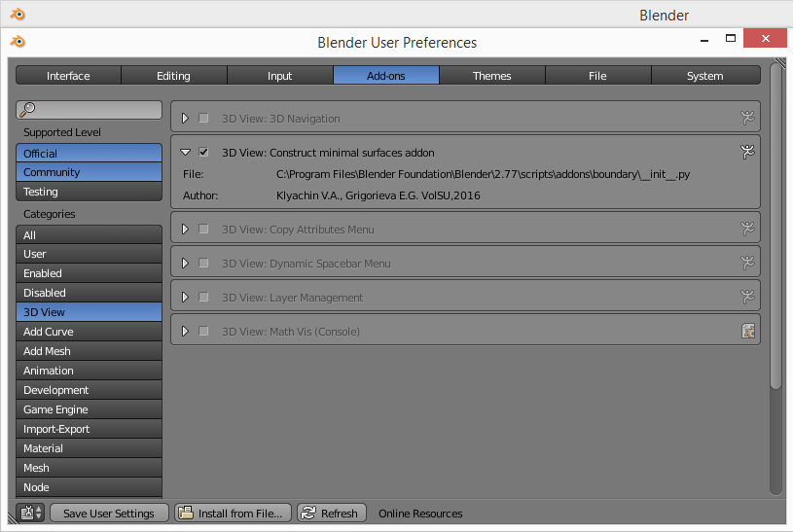The image size is (793, 532).
Task: Open the File preferences tab
Action: (597, 75)
